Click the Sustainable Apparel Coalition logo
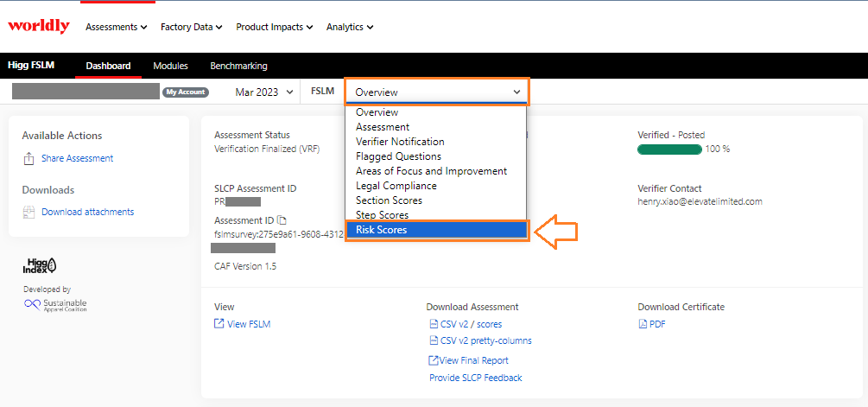 pos(55,305)
